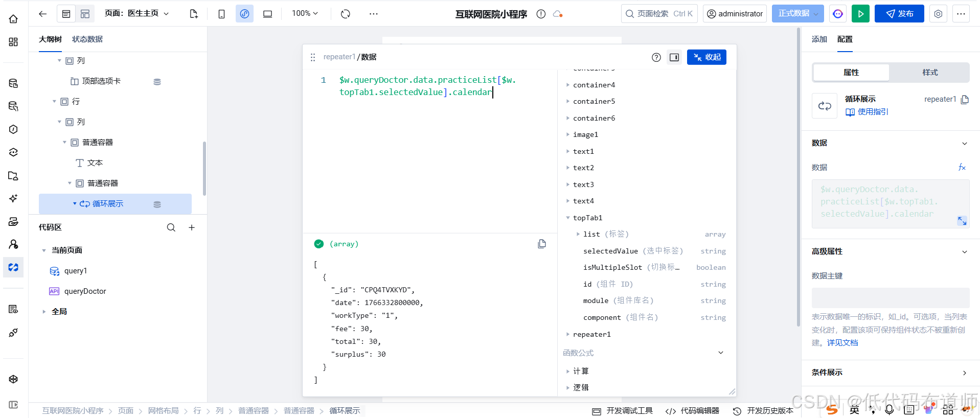Open the 100% zoom dropdown
The width and height of the screenshot is (980, 418).
[305, 13]
